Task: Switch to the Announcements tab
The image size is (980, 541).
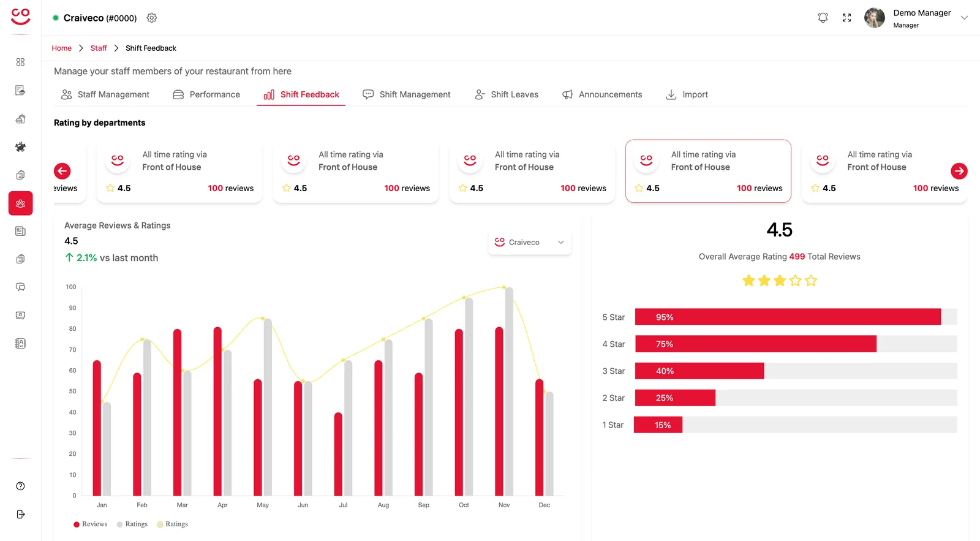Action: tap(602, 94)
